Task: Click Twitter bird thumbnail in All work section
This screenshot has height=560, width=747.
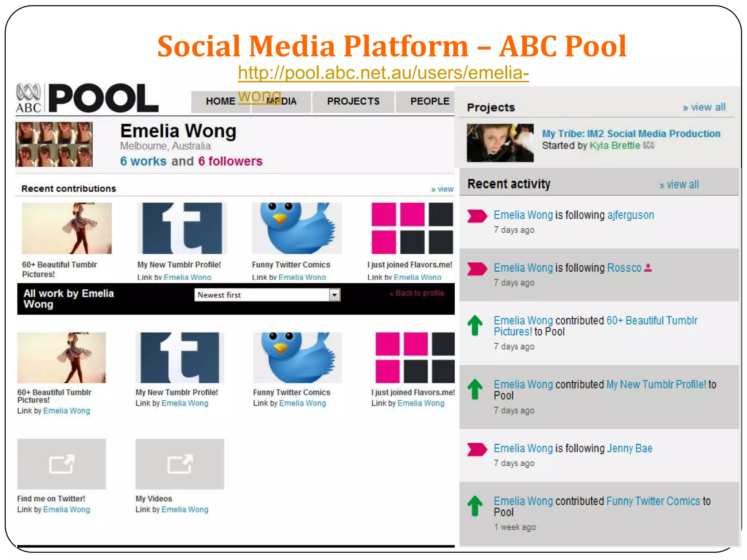Action: pos(298,358)
